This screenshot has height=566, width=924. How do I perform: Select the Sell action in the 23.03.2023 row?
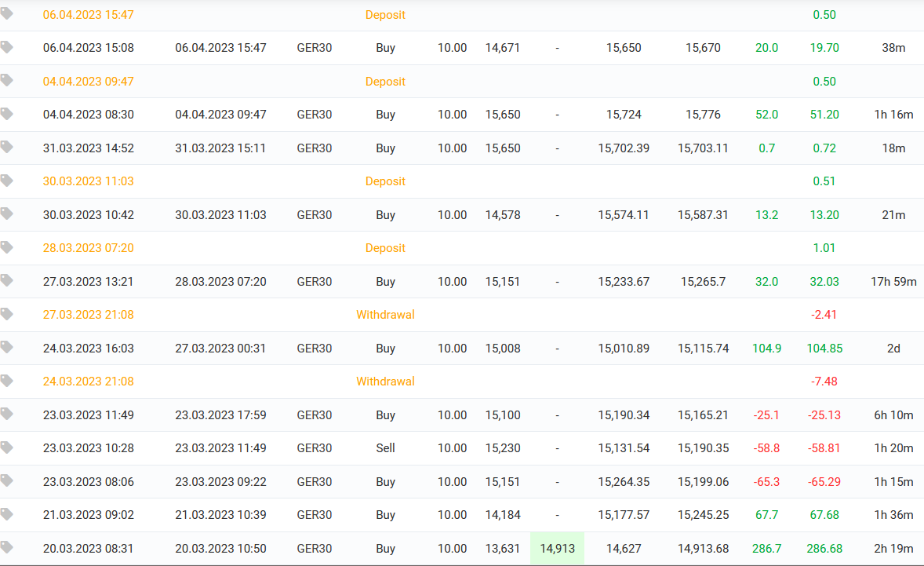point(385,448)
